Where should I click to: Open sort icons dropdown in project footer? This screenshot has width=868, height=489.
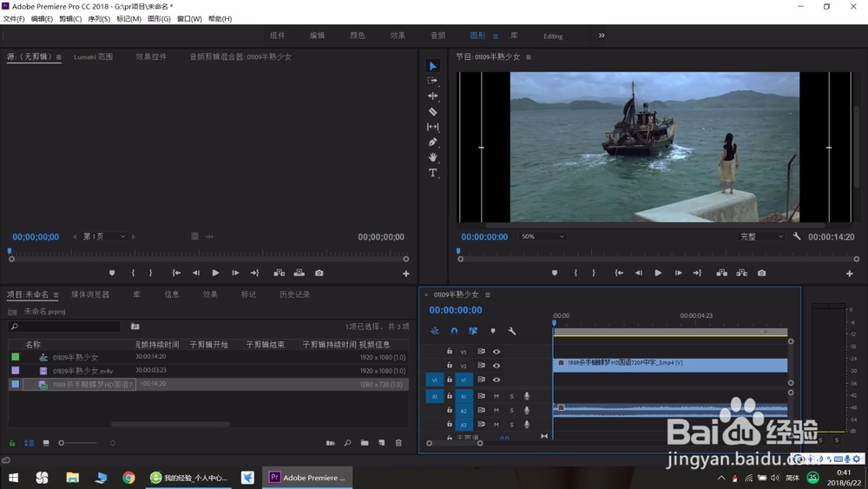pyautogui.click(x=112, y=443)
